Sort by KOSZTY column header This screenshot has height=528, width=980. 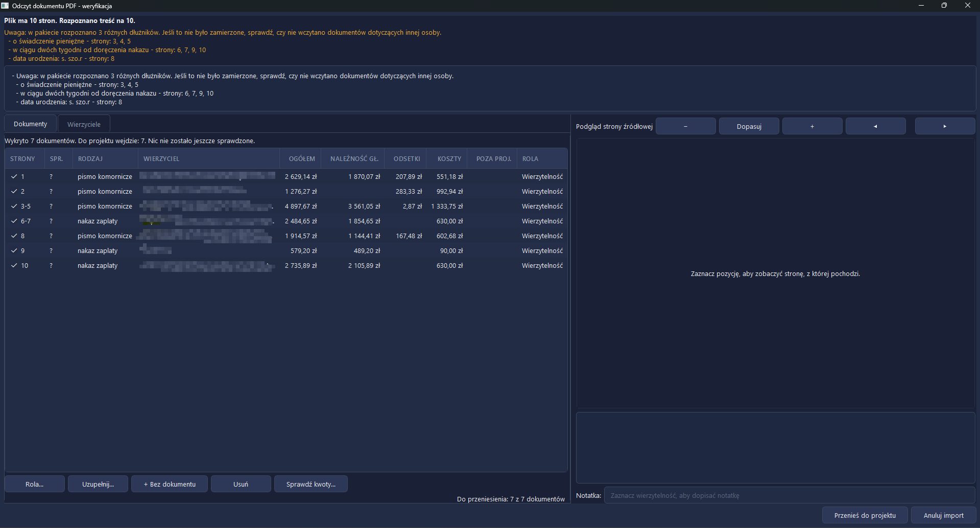pyautogui.click(x=447, y=158)
